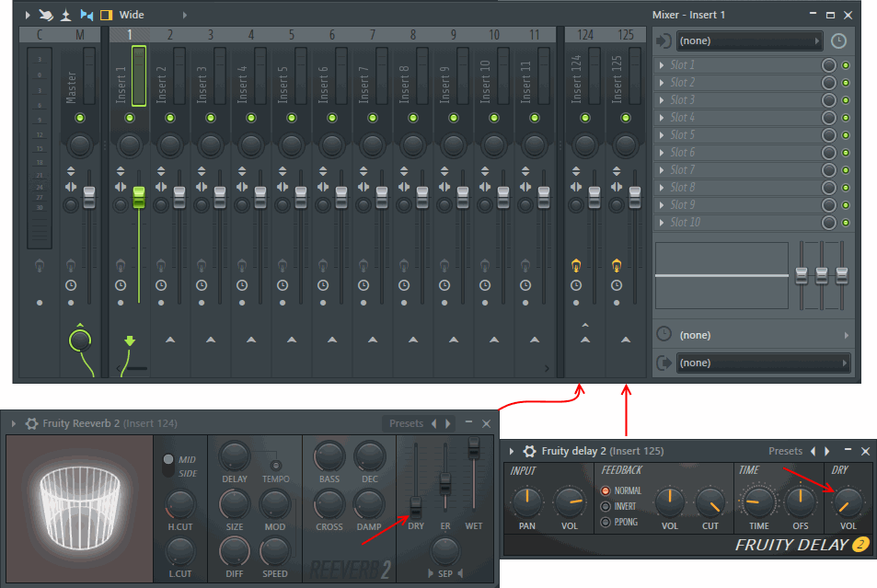
Task: Click the orange send knob icon on Insert 124
Action: [576, 266]
